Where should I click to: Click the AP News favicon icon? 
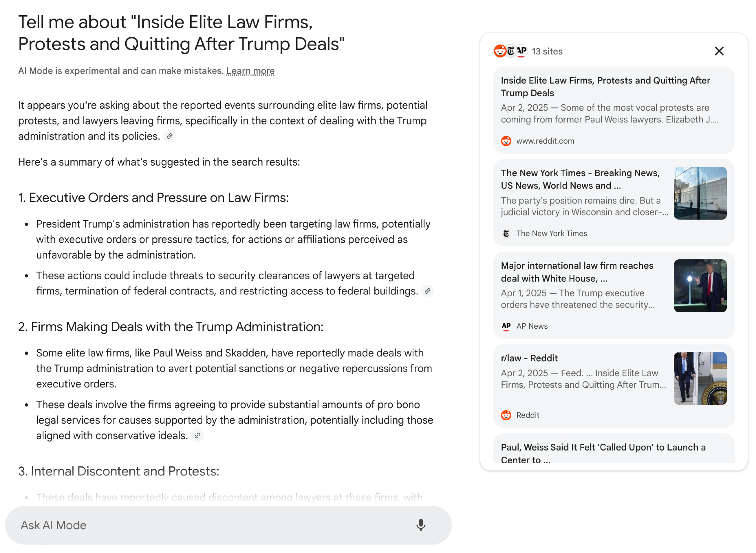pyautogui.click(x=506, y=326)
